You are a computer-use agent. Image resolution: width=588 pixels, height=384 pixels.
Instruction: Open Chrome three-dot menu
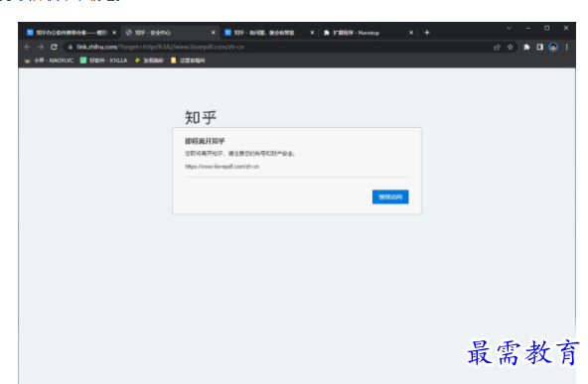pyautogui.click(x=566, y=48)
